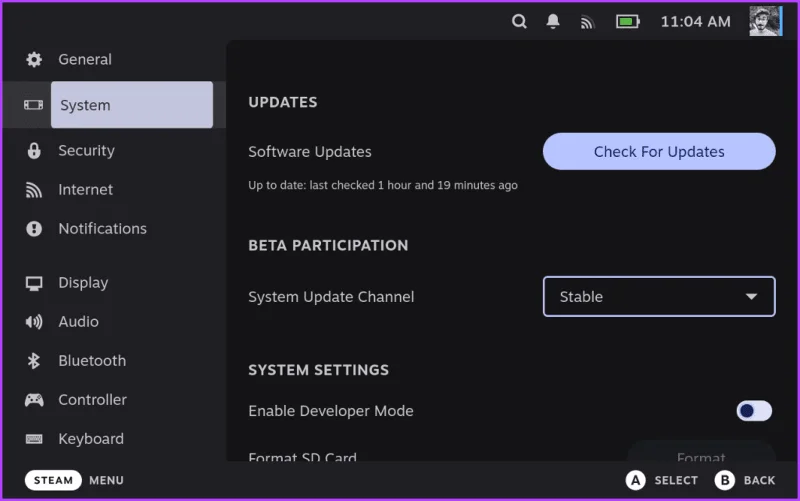The height and width of the screenshot is (501, 800).
Task: Click the Stable dropdown arrow
Action: pyautogui.click(x=751, y=296)
